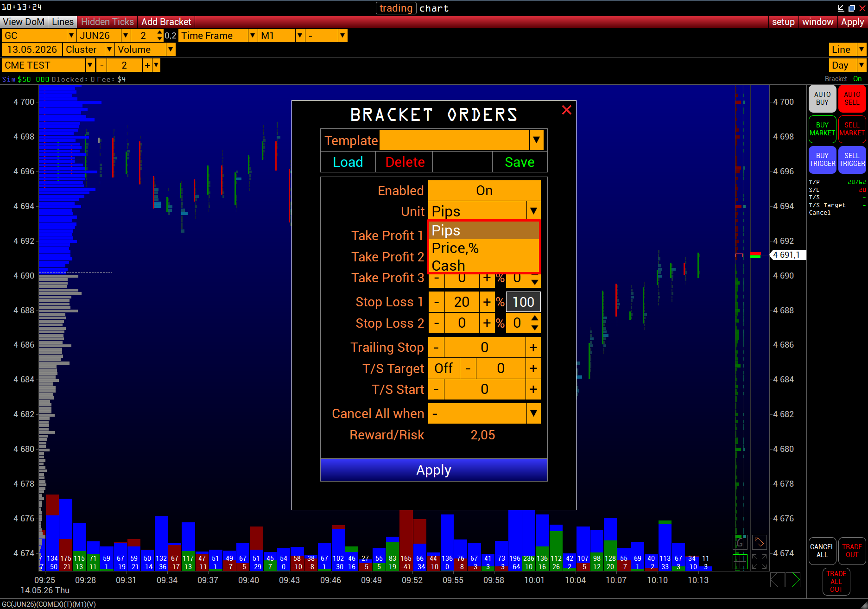This screenshot has width=868, height=609.
Task: Open the Template dropdown
Action: (536, 140)
